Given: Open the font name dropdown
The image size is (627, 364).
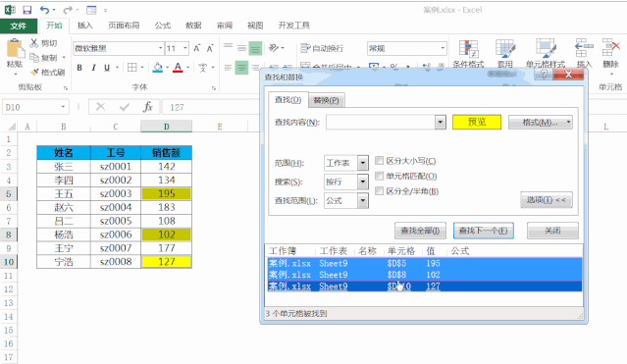Looking at the screenshot, I should (160, 48).
